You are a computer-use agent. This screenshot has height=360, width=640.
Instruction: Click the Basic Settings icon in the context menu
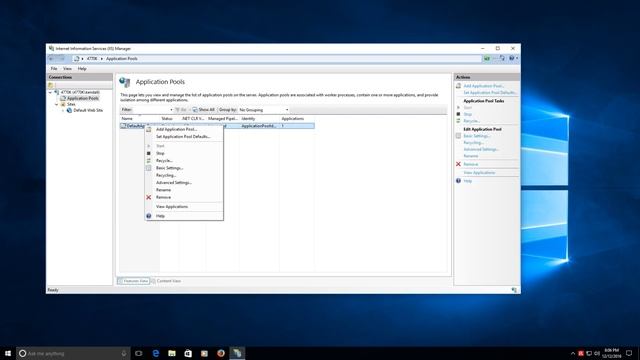point(149,168)
